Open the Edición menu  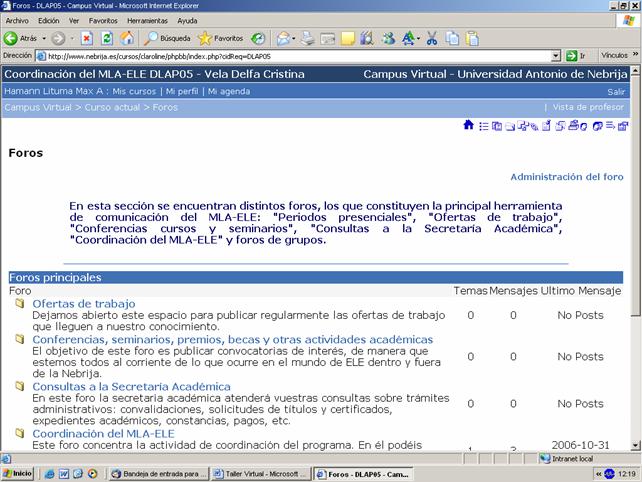(48, 20)
